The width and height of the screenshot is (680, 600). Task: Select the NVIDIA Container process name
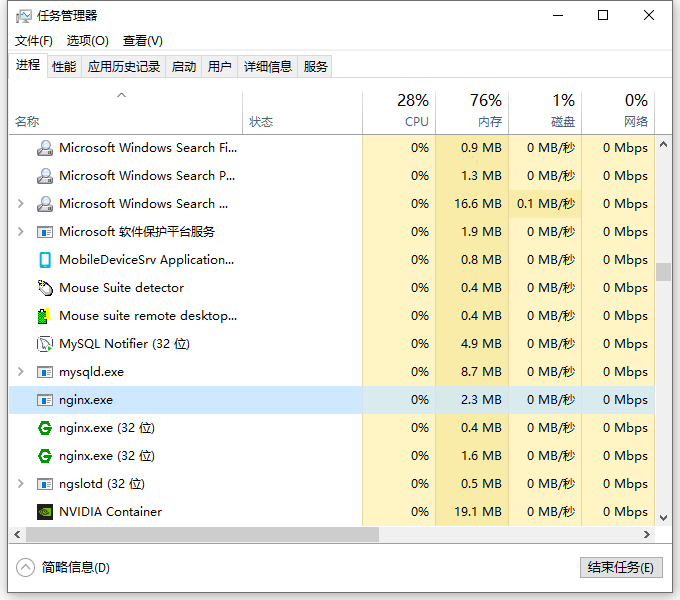click(111, 512)
